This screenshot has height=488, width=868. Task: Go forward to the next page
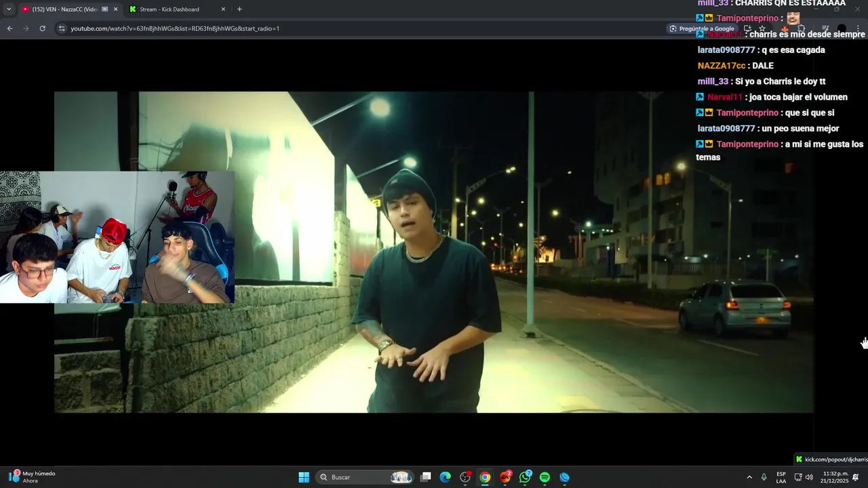click(26, 28)
